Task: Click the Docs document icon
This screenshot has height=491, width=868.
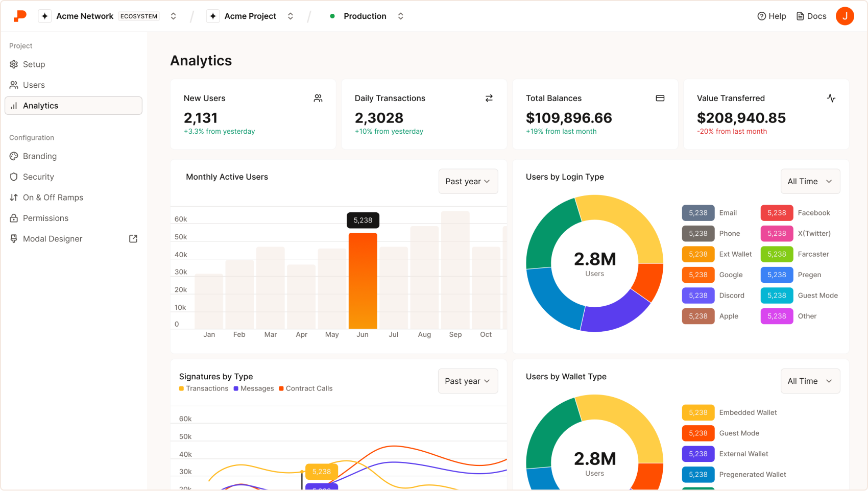Action: click(800, 16)
